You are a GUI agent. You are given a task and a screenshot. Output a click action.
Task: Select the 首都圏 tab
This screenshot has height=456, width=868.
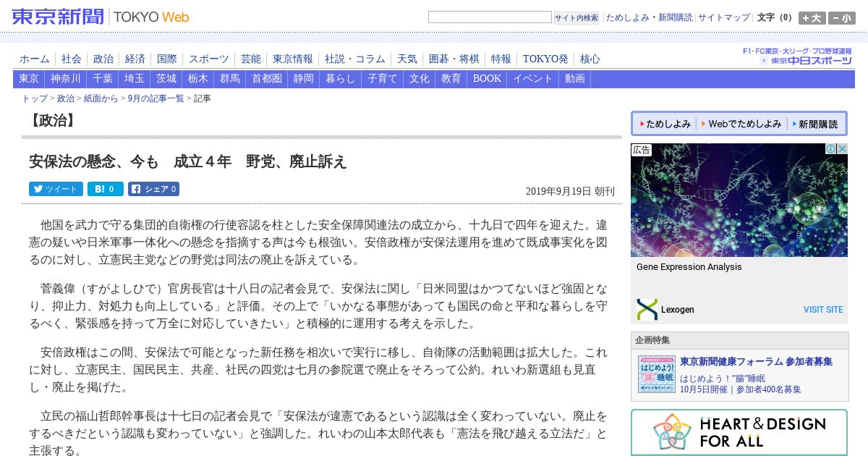[267, 79]
